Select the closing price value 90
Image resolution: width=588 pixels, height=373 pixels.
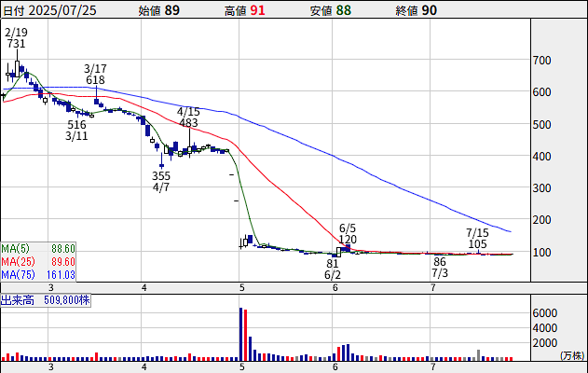point(429,10)
